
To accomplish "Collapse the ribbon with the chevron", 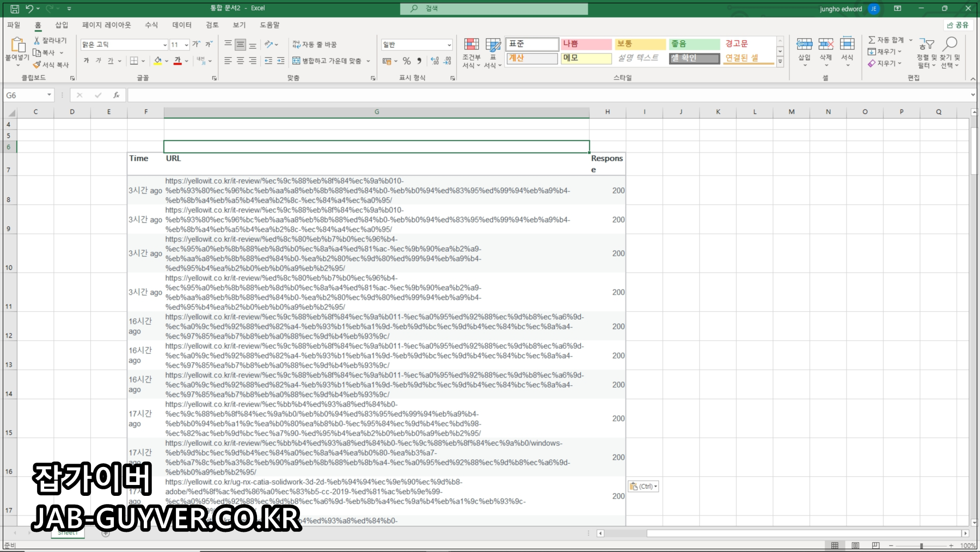I will pos(973,79).
